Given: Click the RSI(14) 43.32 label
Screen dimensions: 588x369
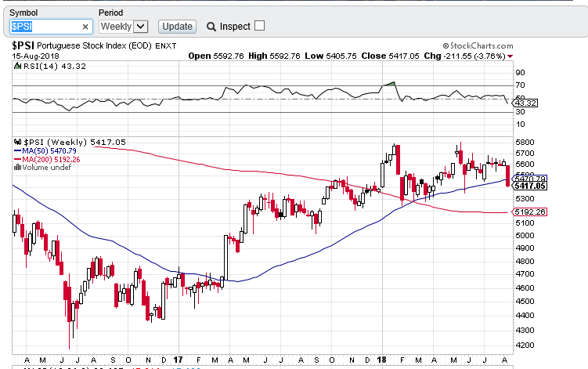Looking at the screenshot, I should coord(55,66).
